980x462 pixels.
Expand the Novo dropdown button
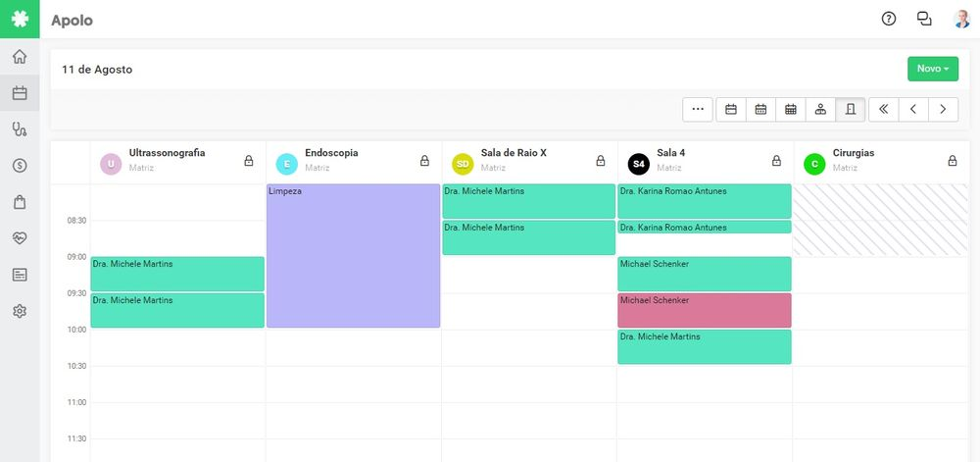[933, 69]
